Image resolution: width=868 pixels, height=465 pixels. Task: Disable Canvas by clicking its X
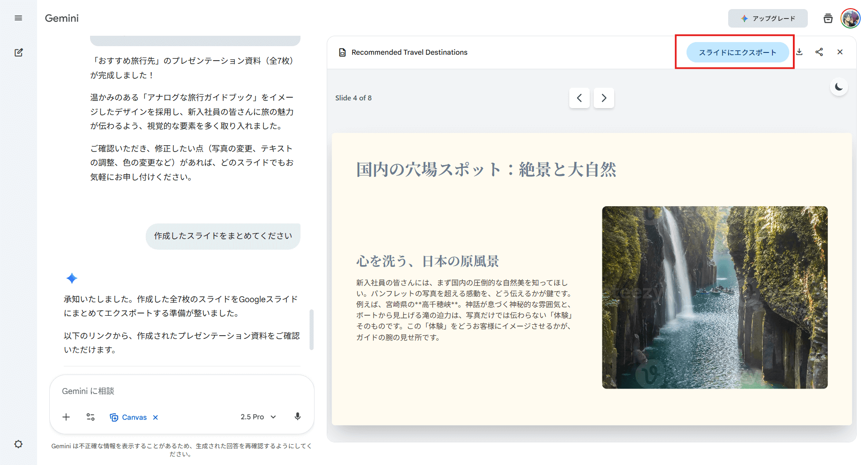click(x=156, y=418)
